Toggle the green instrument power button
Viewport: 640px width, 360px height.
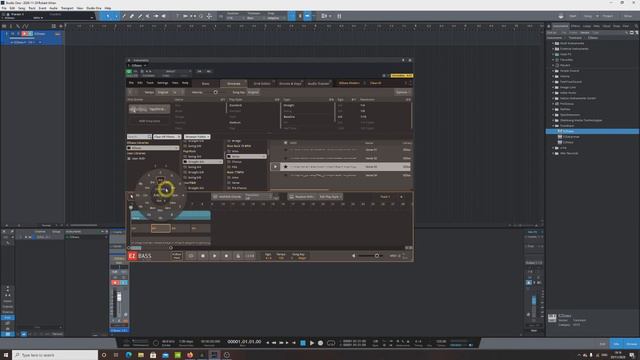(129, 71)
